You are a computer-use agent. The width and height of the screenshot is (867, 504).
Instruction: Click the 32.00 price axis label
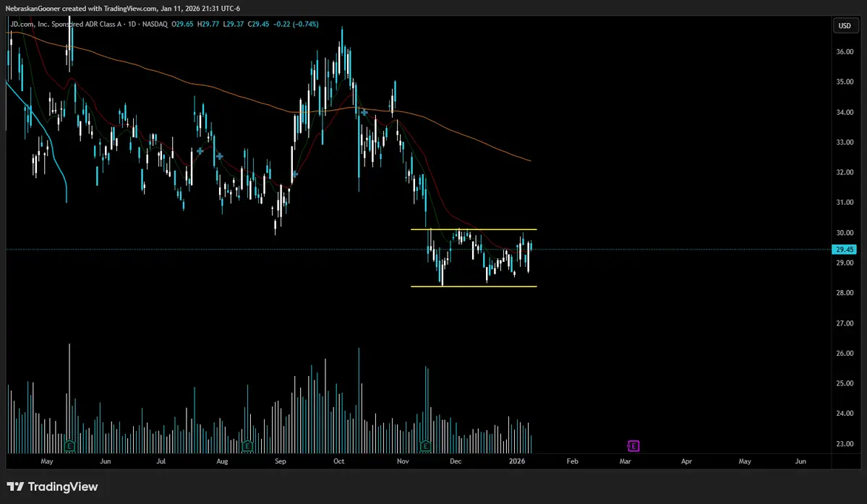(x=845, y=172)
